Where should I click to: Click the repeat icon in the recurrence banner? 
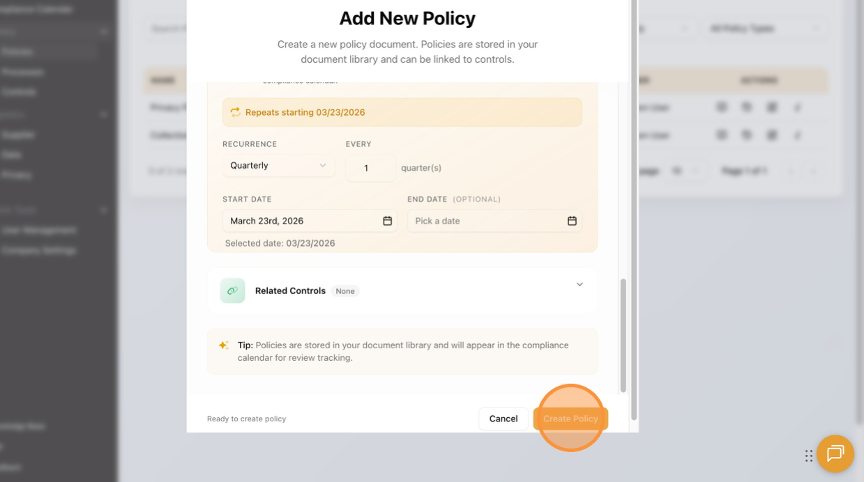point(235,112)
